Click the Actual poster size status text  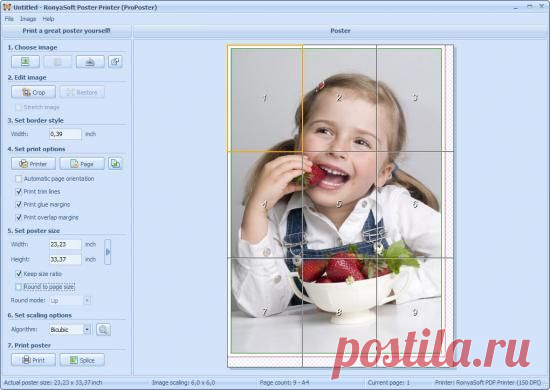pos(53,383)
